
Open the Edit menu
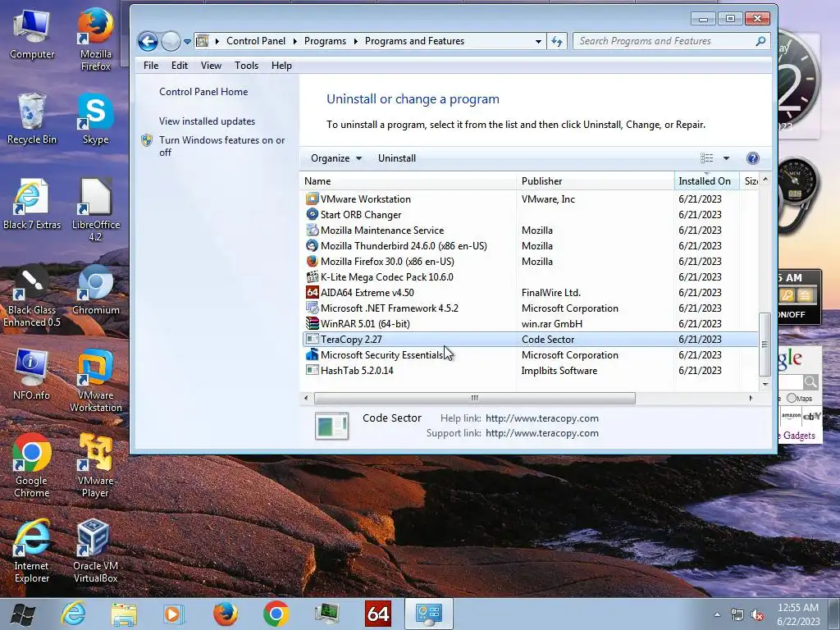pyautogui.click(x=180, y=66)
